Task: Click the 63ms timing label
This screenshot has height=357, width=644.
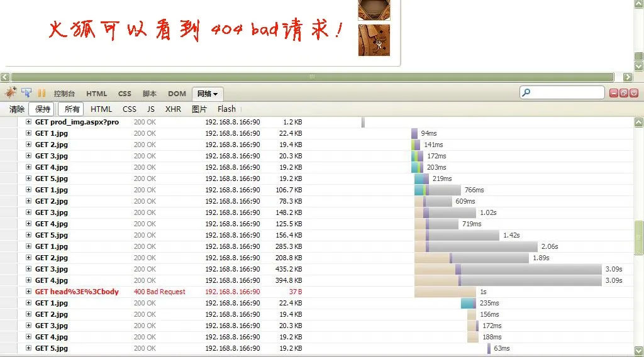Action: [501, 348]
